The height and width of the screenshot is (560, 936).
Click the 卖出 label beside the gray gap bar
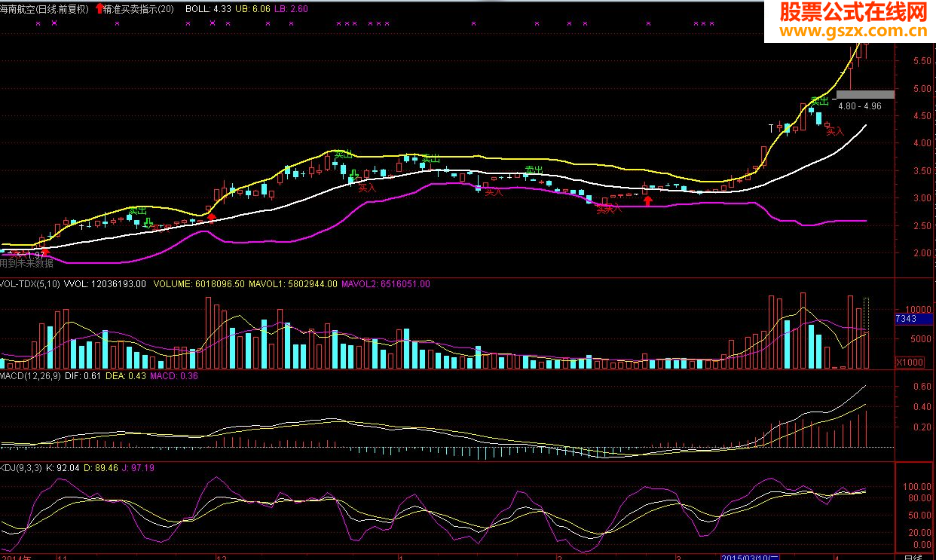click(819, 100)
